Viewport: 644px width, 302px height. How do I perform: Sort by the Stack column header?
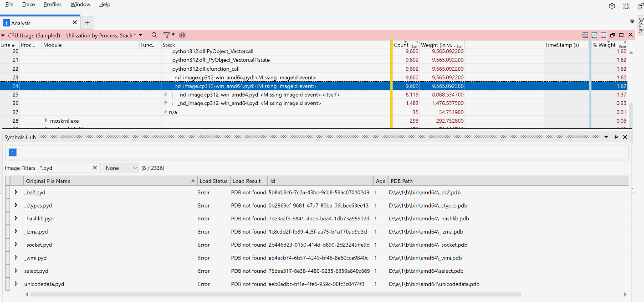tap(276, 45)
